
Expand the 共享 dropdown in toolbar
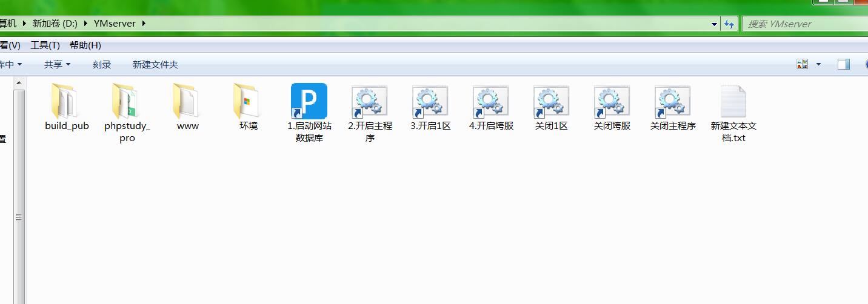[x=58, y=64]
